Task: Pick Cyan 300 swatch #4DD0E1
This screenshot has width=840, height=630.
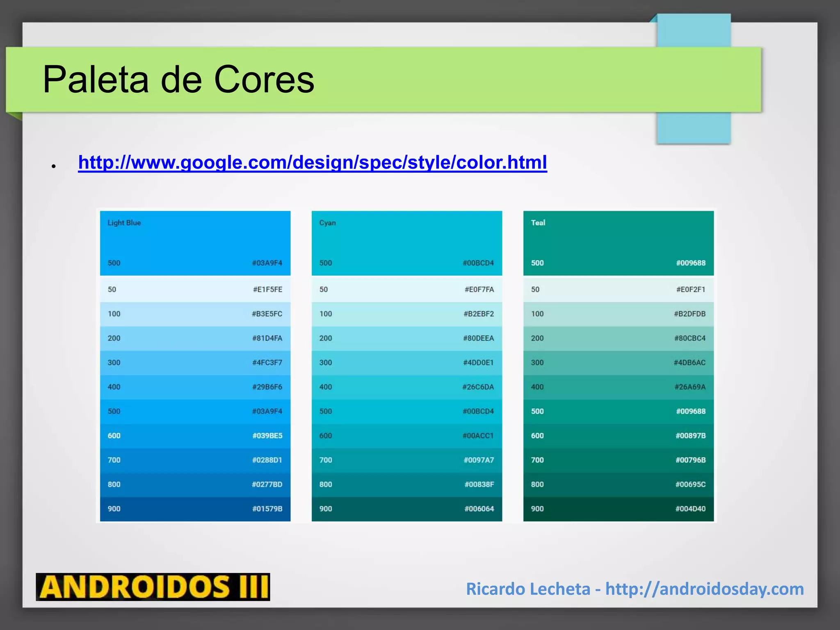Action: pos(407,363)
